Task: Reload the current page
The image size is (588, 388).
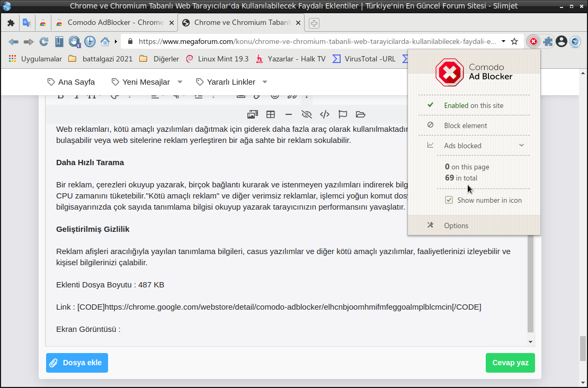Action: pos(44,42)
